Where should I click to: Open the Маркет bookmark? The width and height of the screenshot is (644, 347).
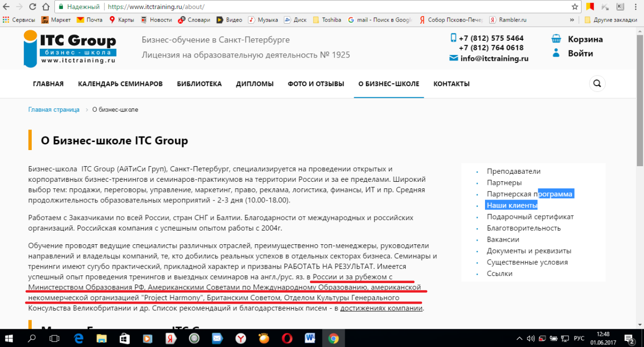point(56,20)
